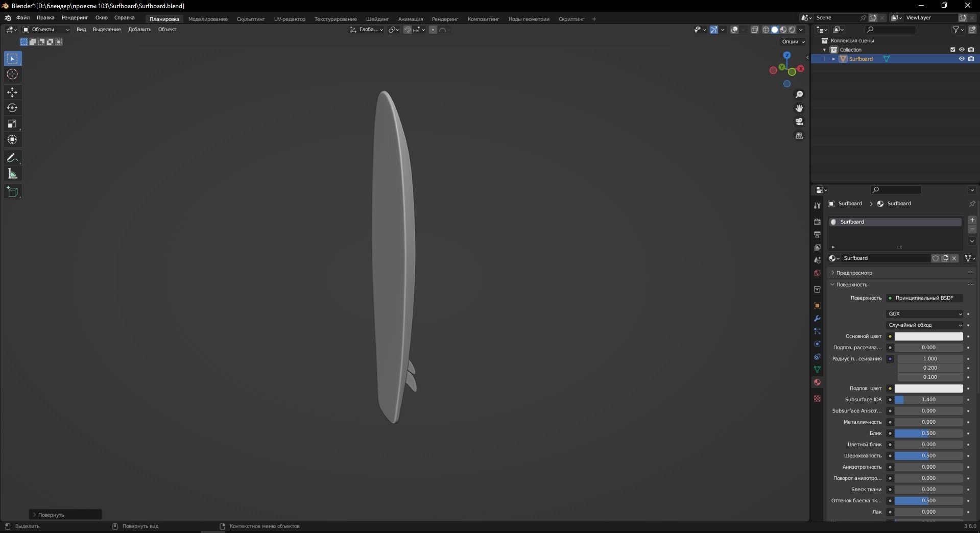This screenshot has height=533, width=980.
Task: Open the Texture properties tab
Action: [x=817, y=399]
